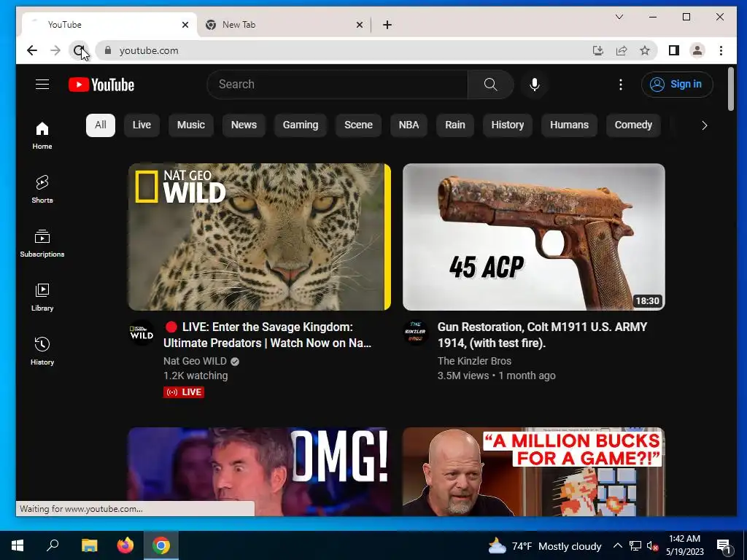
Task: Open Nat Geo WILD channel name link
Action: [195, 361]
